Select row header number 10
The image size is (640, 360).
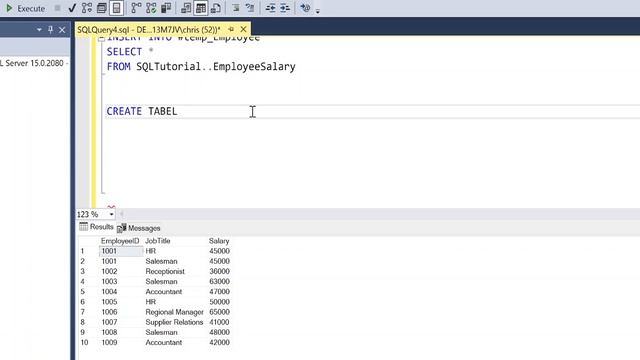tap(84, 343)
